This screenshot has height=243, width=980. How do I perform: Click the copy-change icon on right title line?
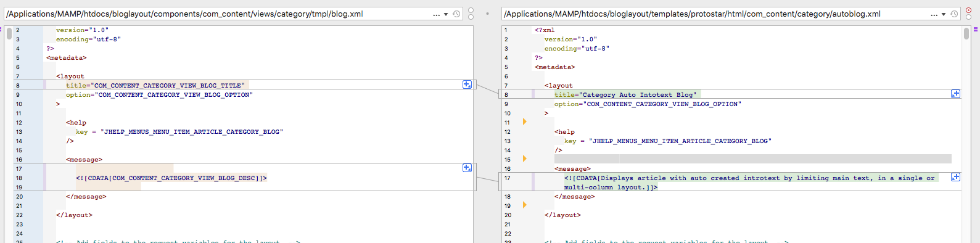(x=955, y=94)
